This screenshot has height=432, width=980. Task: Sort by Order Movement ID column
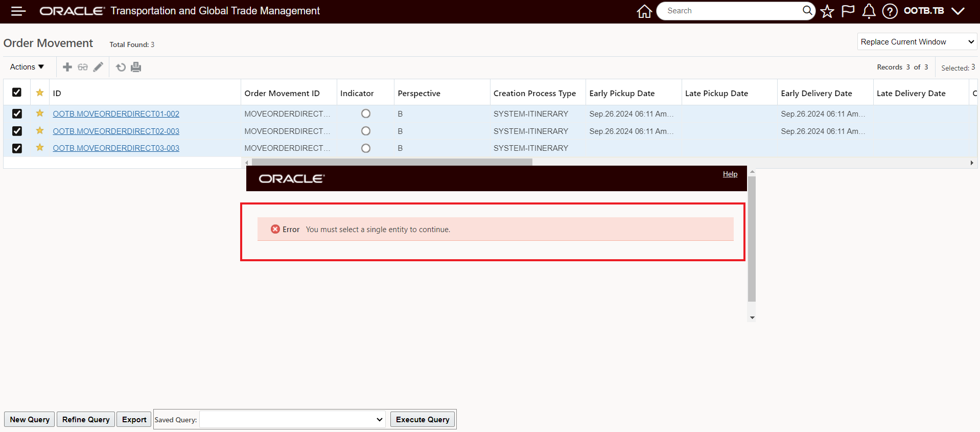282,93
